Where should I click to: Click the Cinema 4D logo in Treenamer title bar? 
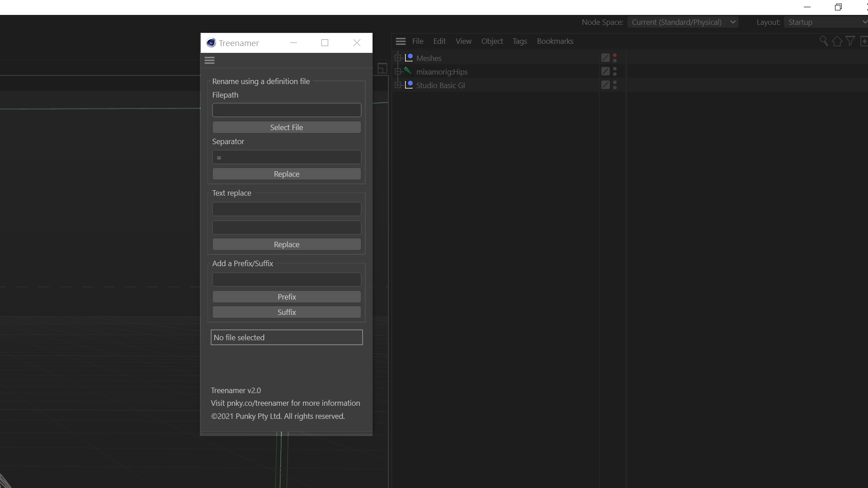click(x=211, y=43)
